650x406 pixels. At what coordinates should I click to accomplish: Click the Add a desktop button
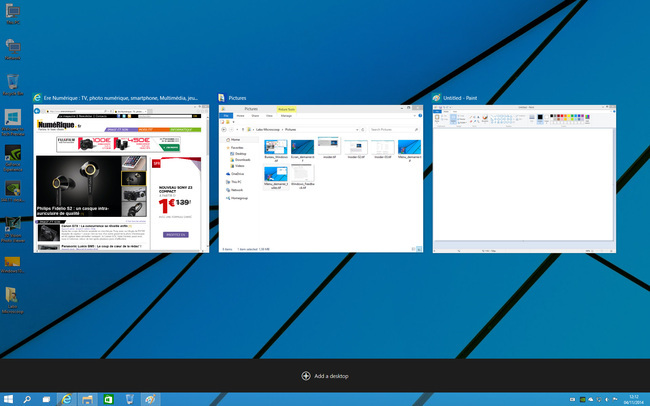click(x=325, y=376)
